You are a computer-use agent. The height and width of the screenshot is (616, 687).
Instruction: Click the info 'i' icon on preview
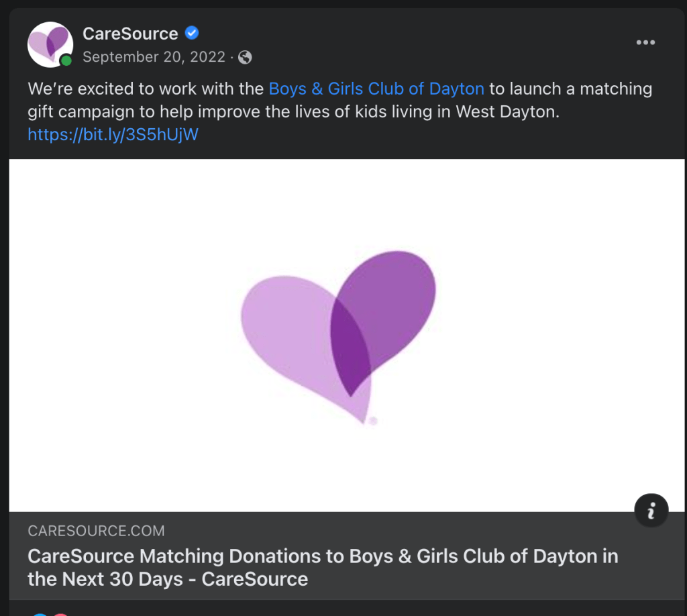click(651, 512)
